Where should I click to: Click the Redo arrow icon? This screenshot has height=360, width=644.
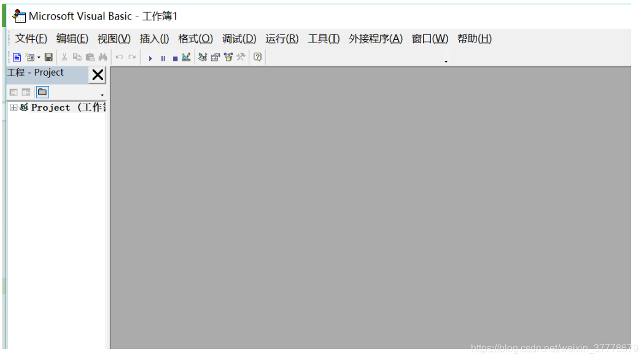coord(132,57)
